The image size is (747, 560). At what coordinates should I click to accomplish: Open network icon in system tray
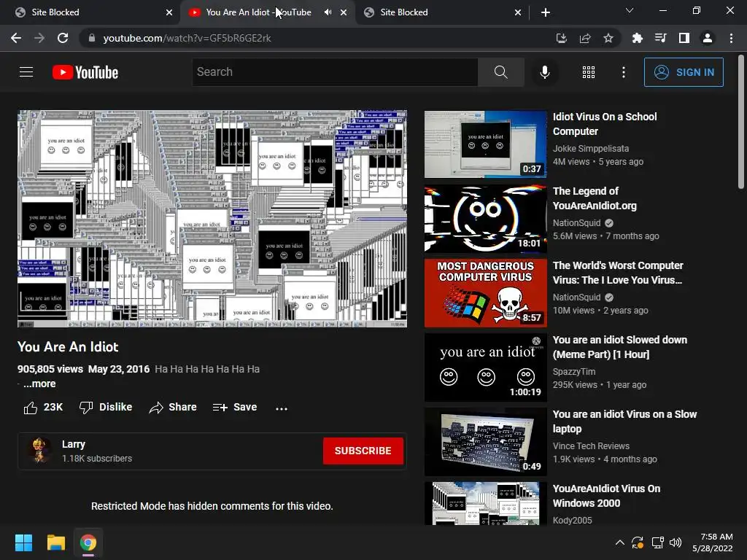click(x=657, y=542)
